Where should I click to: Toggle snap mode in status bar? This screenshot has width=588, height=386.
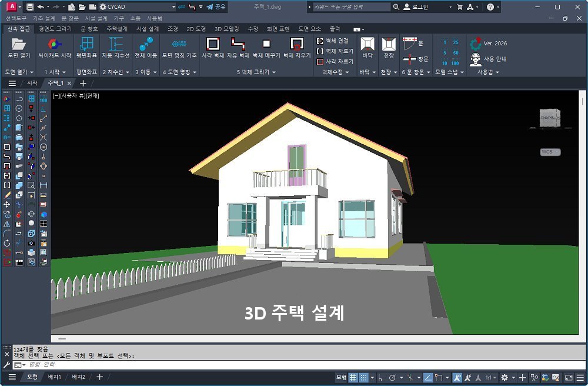coord(365,378)
